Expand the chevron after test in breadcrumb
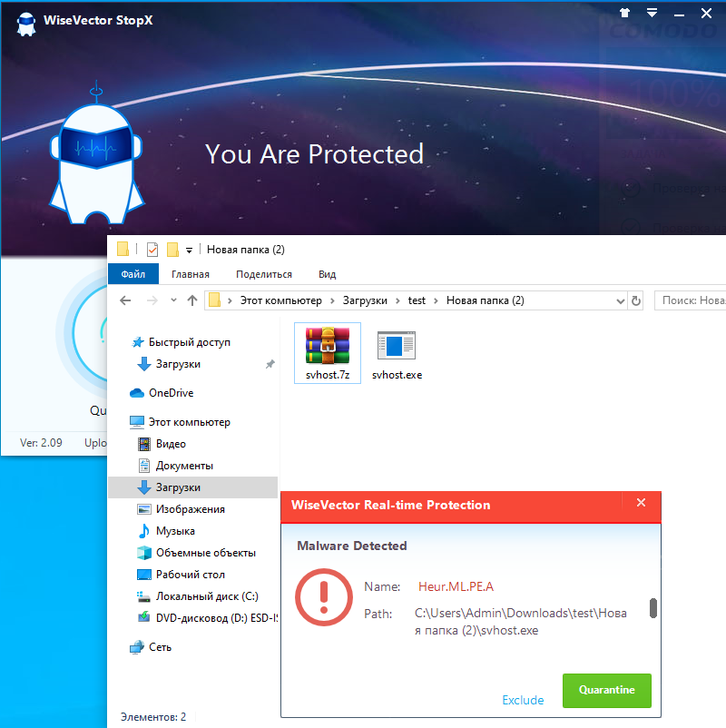726x728 pixels. coord(436,300)
